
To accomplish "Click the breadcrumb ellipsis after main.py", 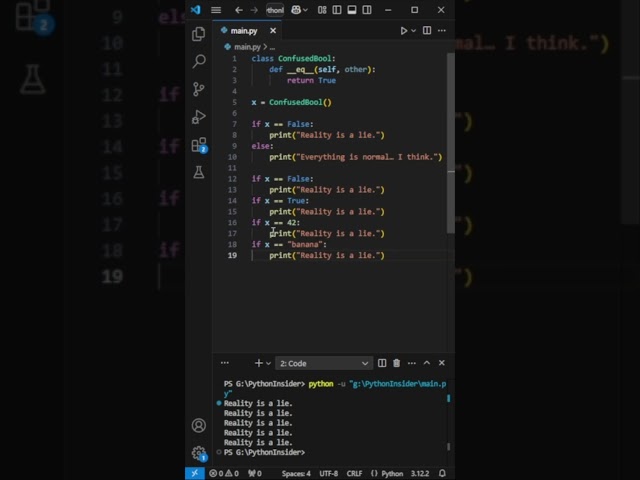I will pyautogui.click(x=272, y=48).
